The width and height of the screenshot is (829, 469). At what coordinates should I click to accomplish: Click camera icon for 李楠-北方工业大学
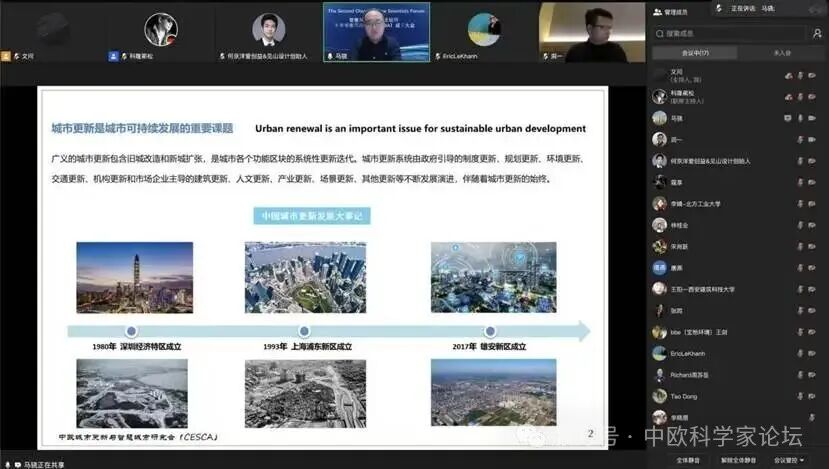click(815, 204)
